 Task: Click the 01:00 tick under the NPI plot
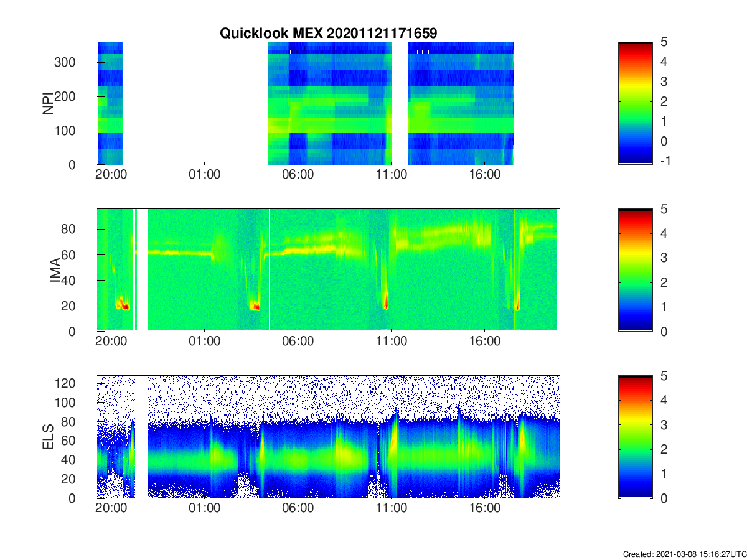click(205, 175)
